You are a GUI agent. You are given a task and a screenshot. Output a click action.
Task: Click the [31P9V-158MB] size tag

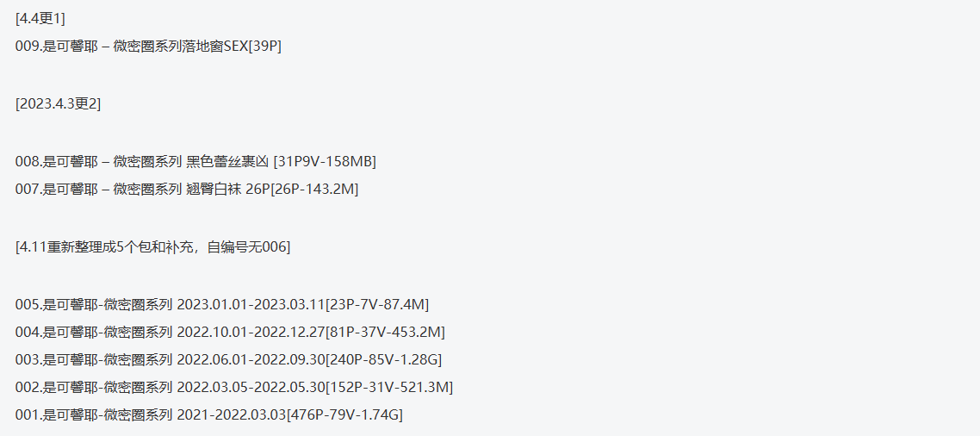point(325,161)
